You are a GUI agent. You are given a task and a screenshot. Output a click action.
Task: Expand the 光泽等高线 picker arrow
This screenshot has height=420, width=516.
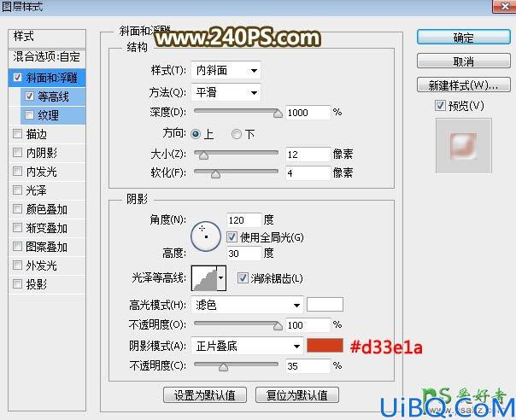221,278
